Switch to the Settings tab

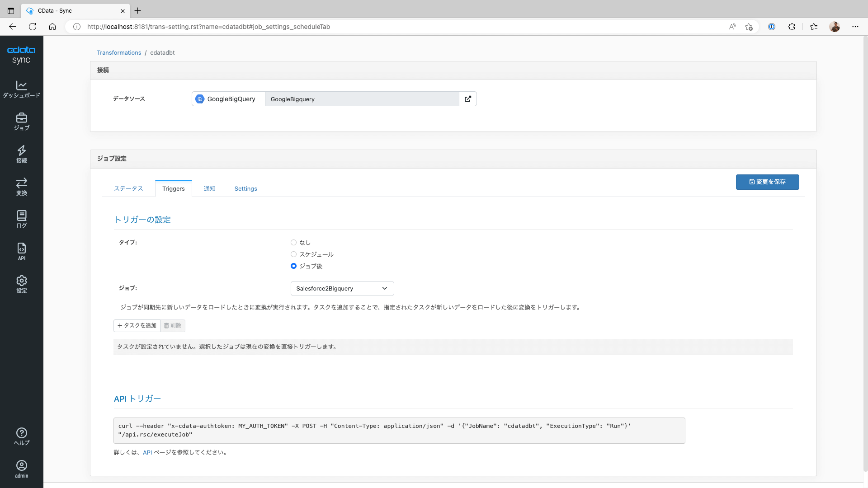tap(245, 188)
